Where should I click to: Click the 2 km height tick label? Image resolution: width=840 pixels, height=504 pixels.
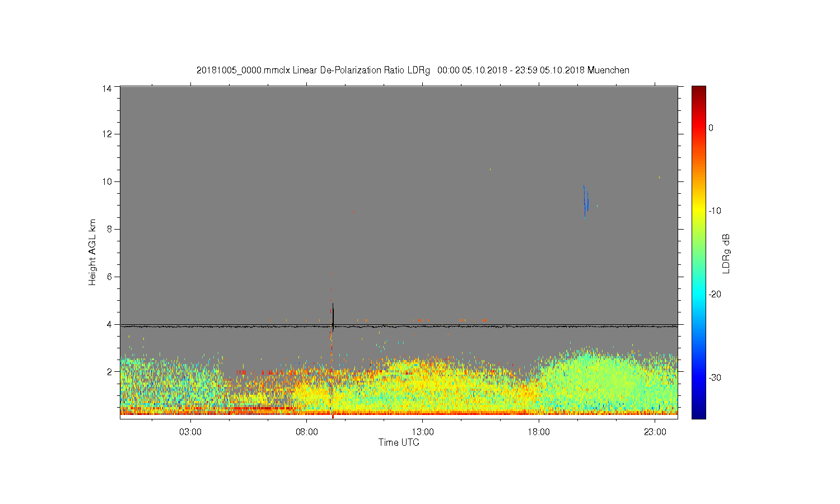point(110,371)
